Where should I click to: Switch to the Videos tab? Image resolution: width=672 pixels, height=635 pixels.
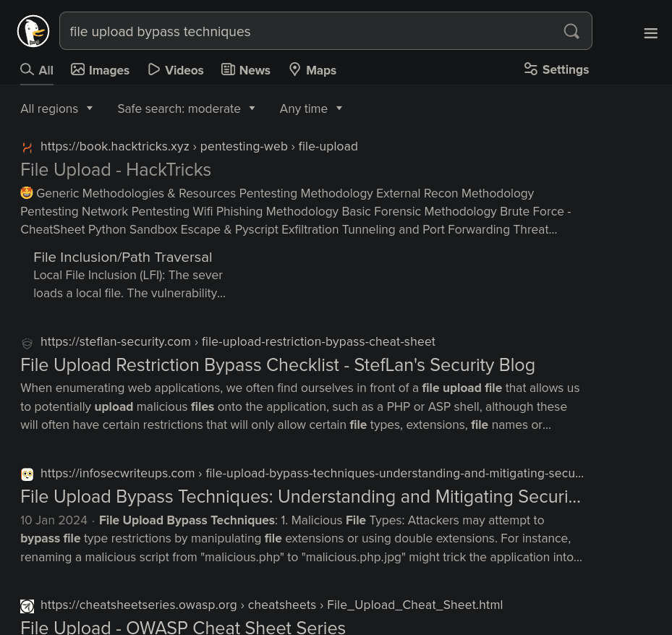click(x=176, y=70)
